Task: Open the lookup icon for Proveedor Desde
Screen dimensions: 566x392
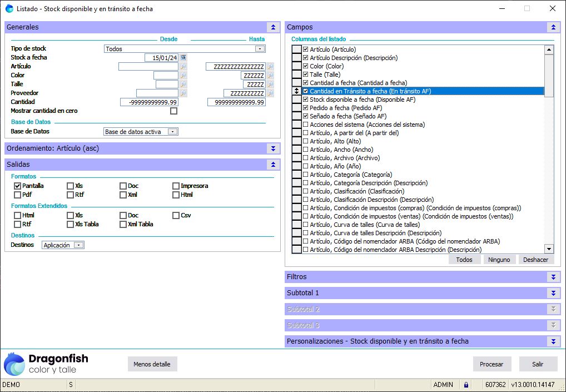Action: coord(183,93)
